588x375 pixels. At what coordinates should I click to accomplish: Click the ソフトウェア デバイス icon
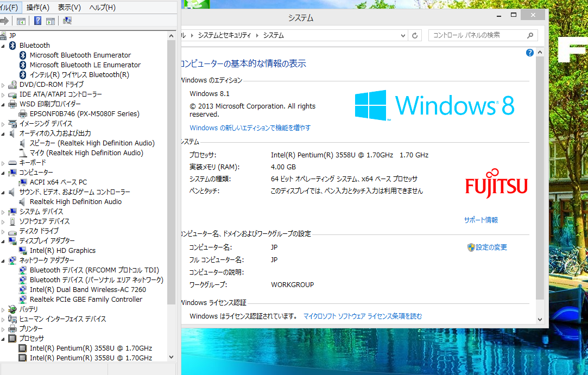[12, 221]
